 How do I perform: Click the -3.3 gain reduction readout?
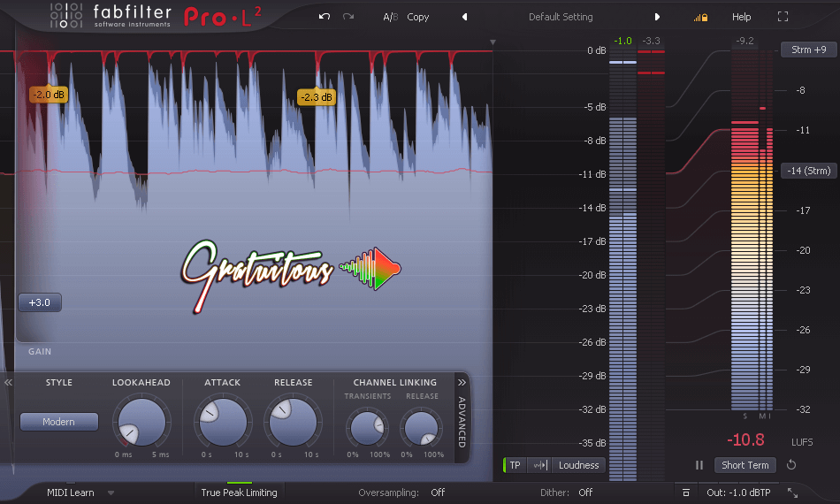651,41
